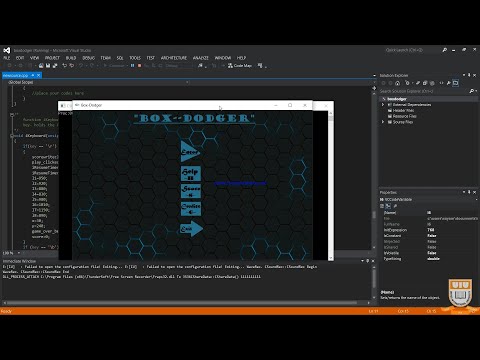The image size is (480, 360).
Task: Open Properties panel window position dropdown
Action: pos(464,192)
